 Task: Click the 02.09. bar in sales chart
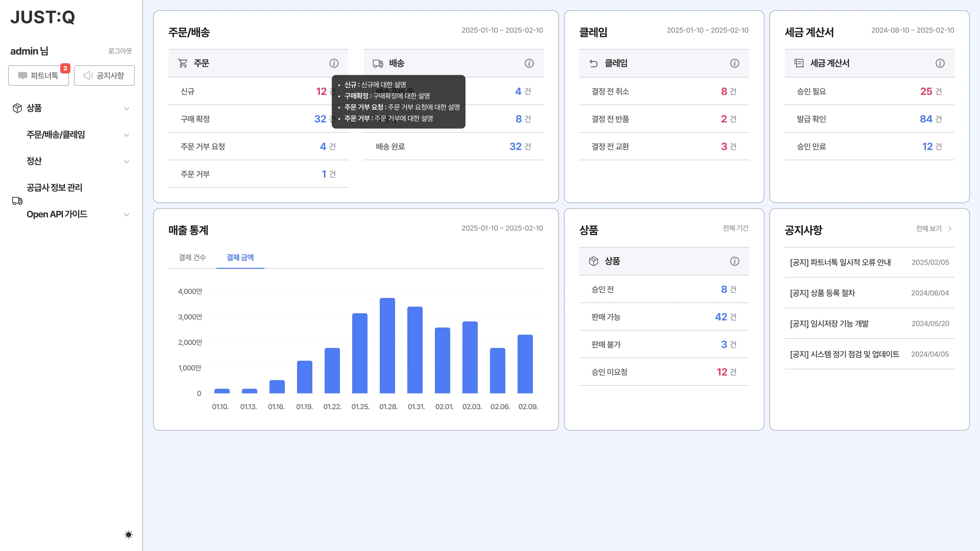coord(525,364)
